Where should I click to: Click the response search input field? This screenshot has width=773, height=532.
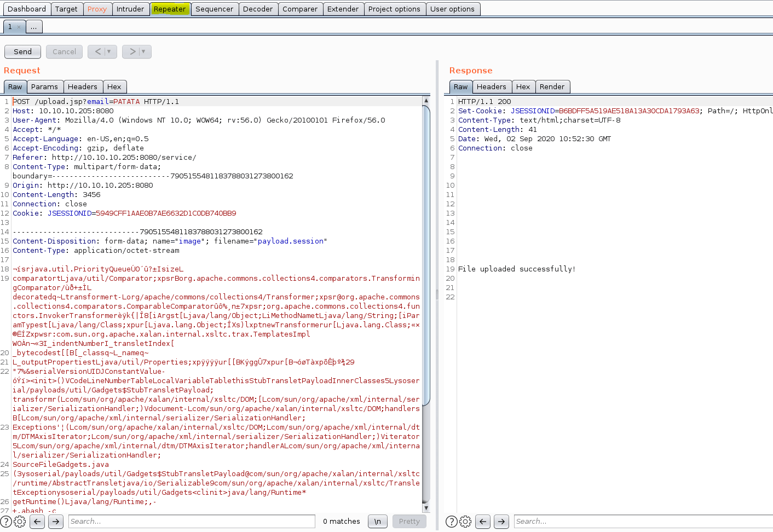643,522
